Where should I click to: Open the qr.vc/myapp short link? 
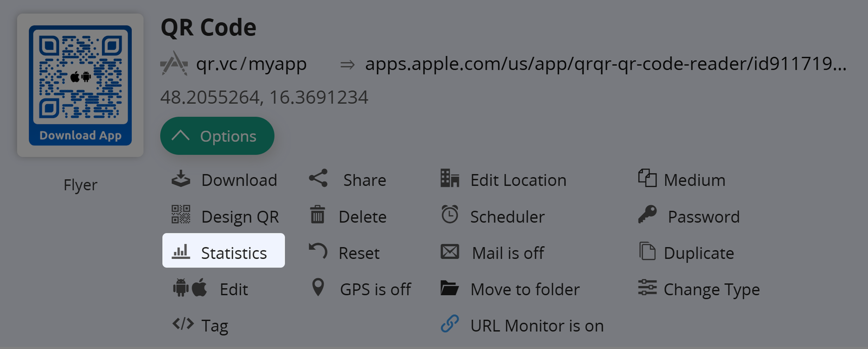(251, 64)
